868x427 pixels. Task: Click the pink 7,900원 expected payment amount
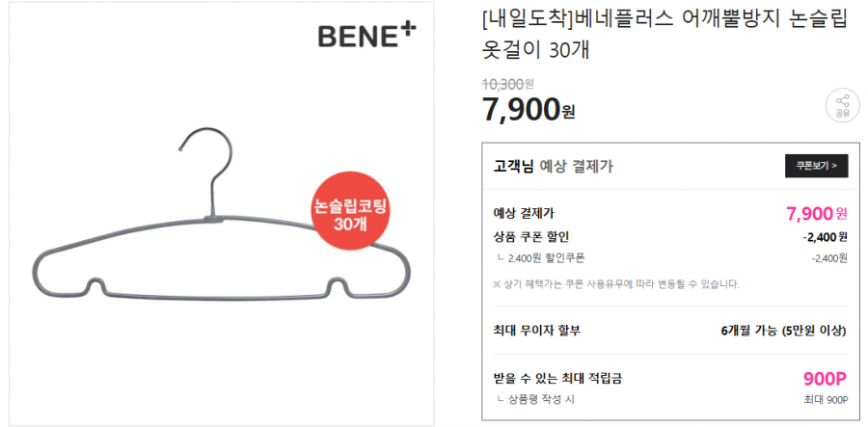click(816, 213)
